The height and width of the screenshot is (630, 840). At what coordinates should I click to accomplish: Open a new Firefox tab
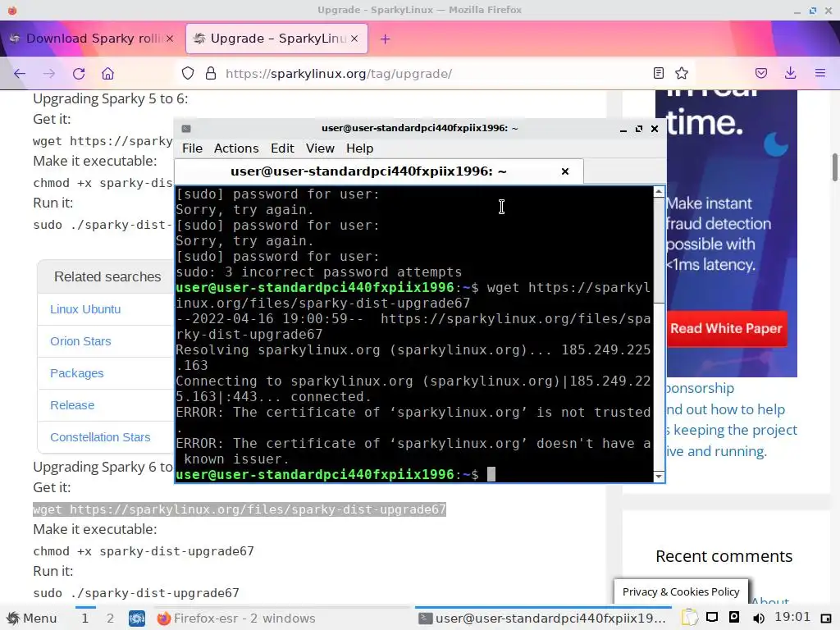pyautogui.click(x=386, y=39)
